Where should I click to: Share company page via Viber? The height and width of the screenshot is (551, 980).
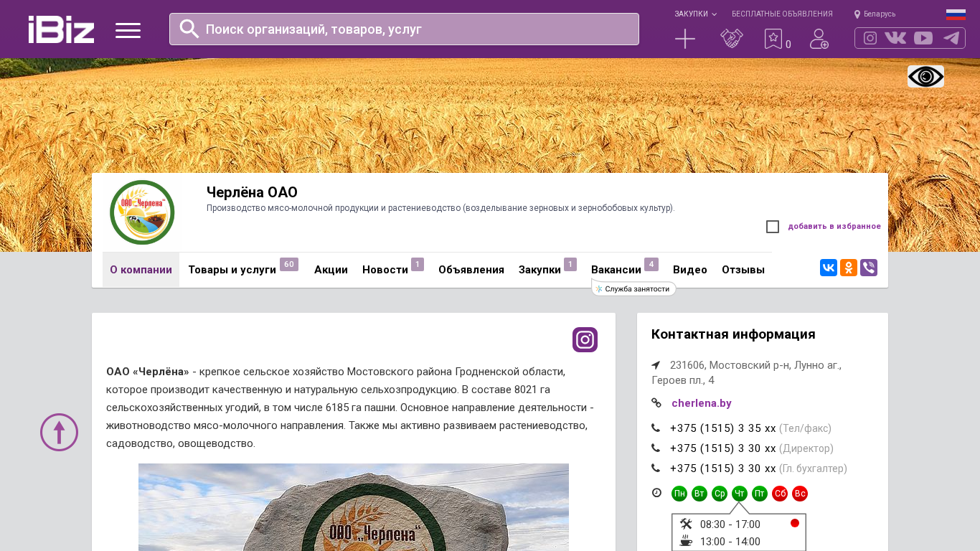click(x=869, y=268)
